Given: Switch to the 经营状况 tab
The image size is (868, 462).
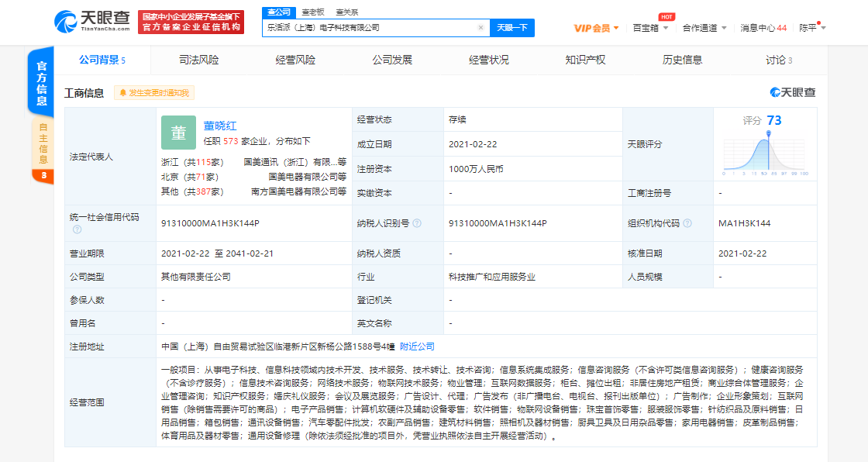Looking at the screenshot, I should coord(489,60).
